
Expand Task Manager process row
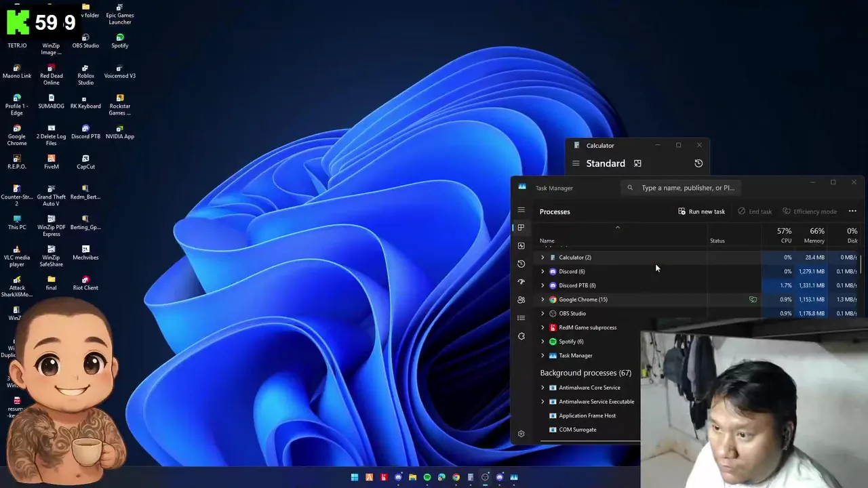click(542, 356)
